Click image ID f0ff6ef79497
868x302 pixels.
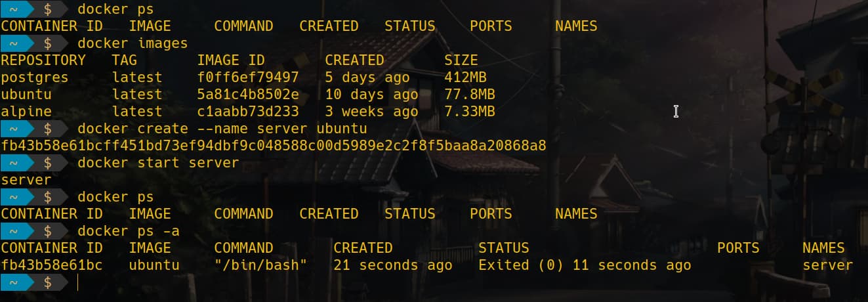coord(248,77)
